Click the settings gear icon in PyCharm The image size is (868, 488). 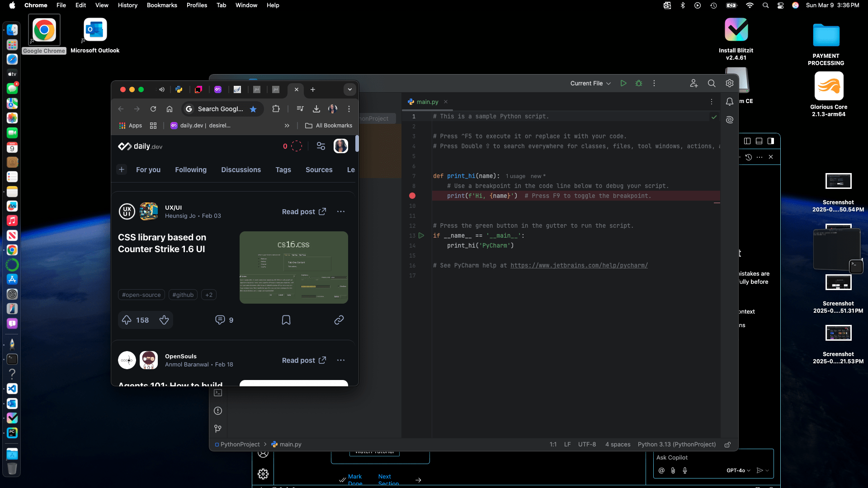point(729,84)
